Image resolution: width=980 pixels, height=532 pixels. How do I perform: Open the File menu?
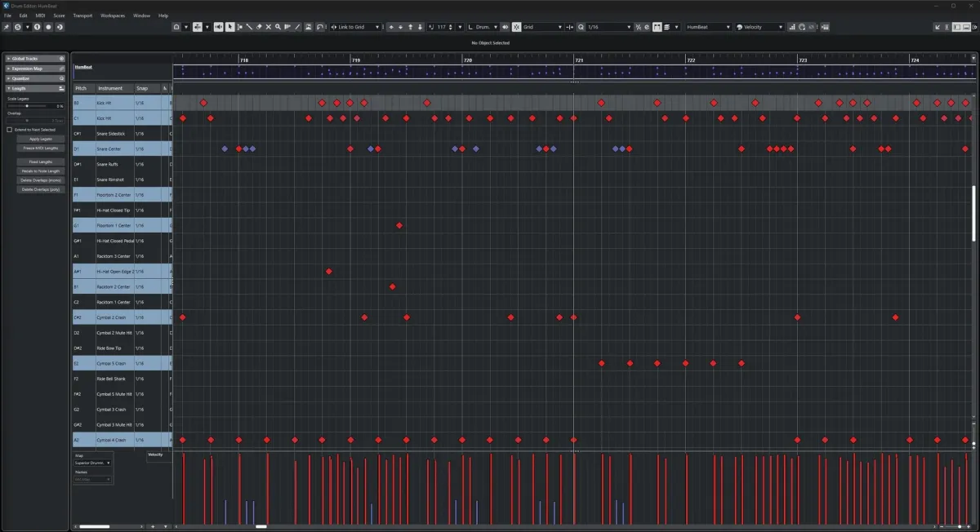[x=7, y=16]
